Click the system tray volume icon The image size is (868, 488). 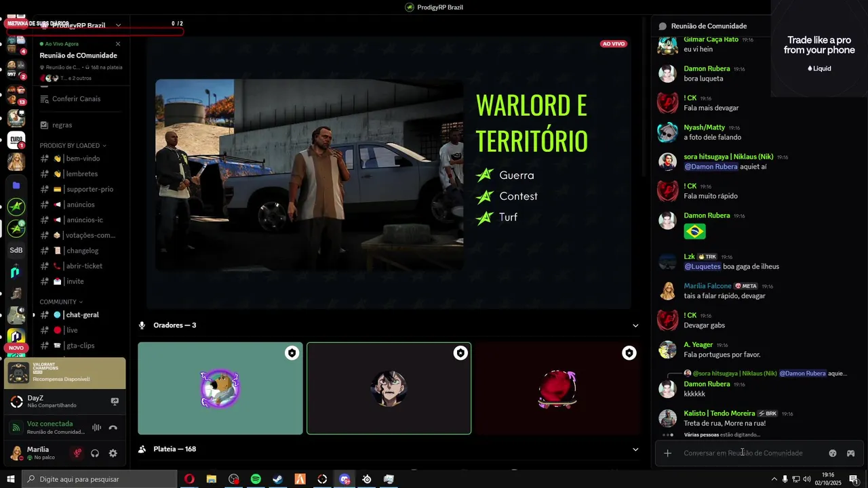806,479
